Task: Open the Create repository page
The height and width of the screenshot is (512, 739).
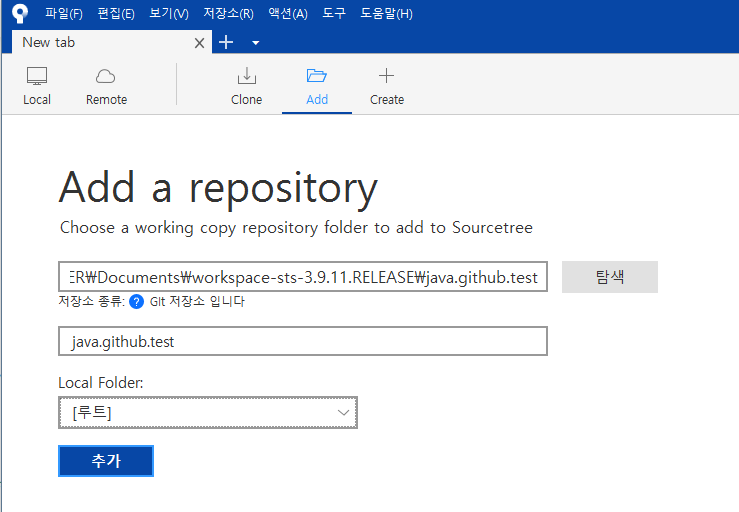Action: click(x=386, y=86)
